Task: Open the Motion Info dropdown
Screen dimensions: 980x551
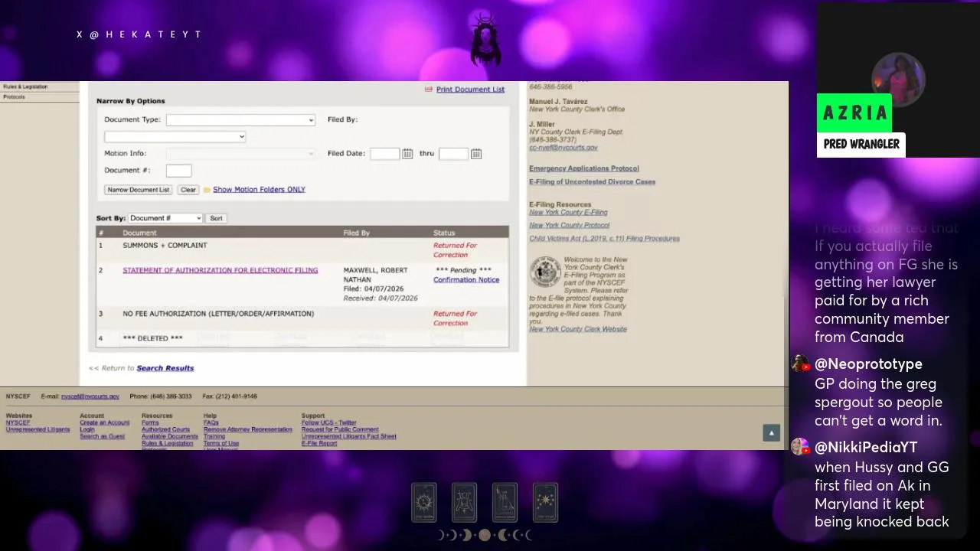Action: (240, 154)
